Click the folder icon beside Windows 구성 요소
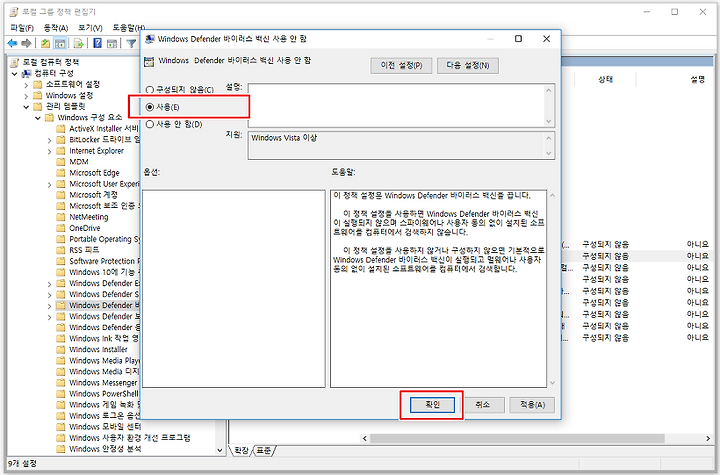This screenshot has width=720, height=475. click(50, 118)
